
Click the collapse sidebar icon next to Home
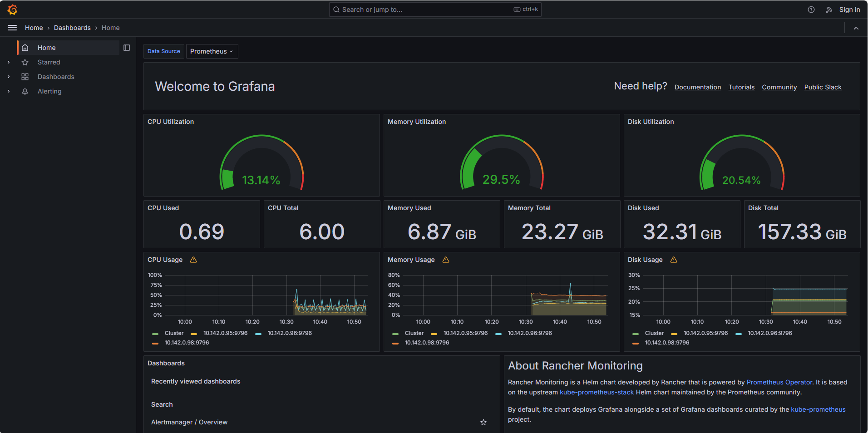[127, 47]
